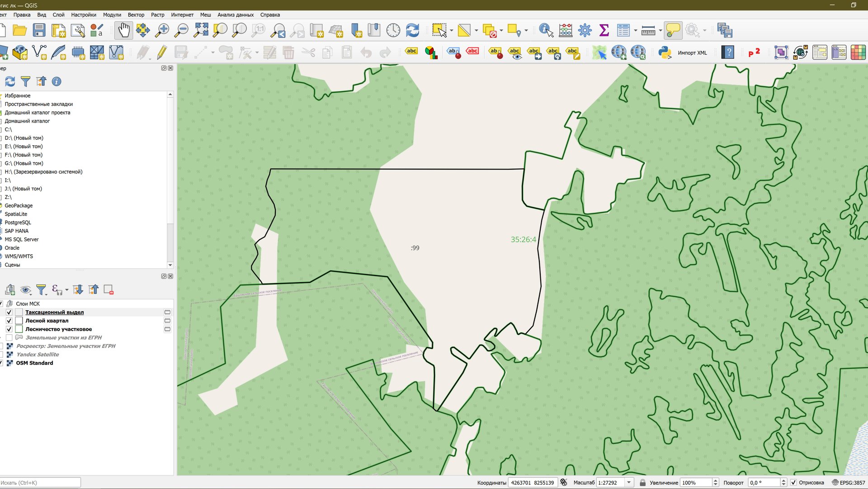
Task: Open the Вектор menu
Action: pos(136,15)
